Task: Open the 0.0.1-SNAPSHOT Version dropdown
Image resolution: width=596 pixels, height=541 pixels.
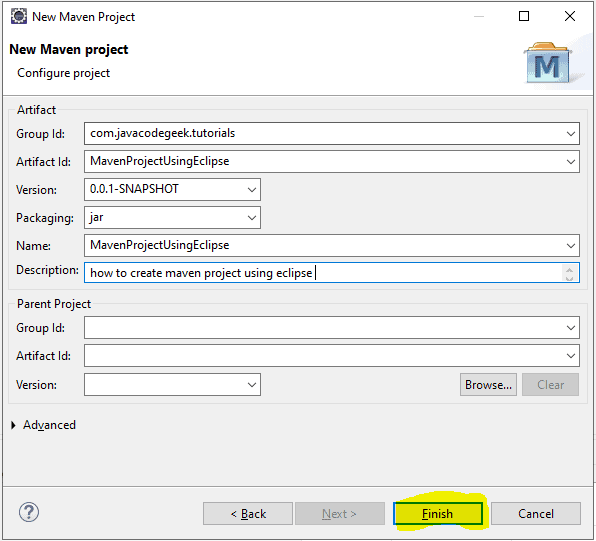Action: click(x=251, y=189)
